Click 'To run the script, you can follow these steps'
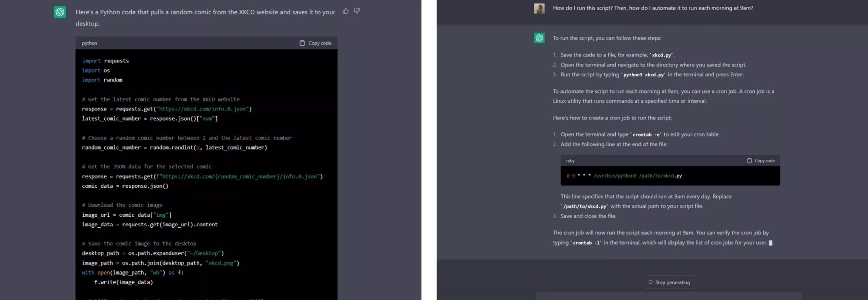Screen dimensions: 868x300 tap(607, 38)
